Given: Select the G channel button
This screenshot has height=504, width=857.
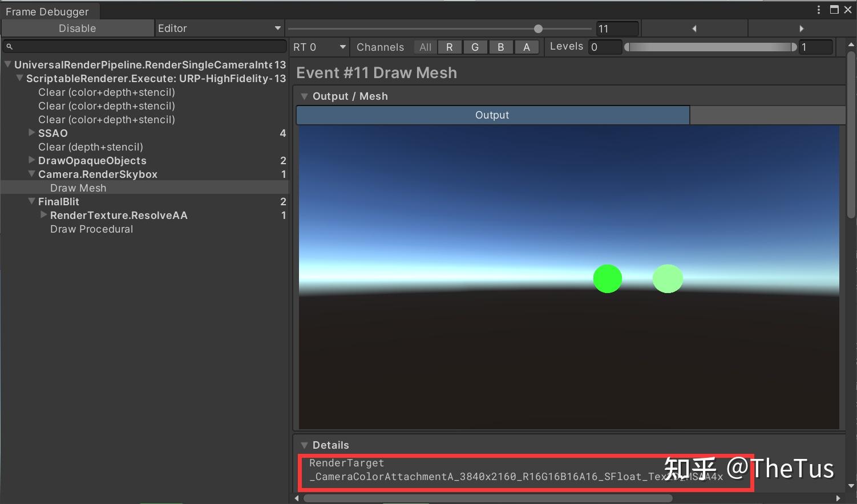Looking at the screenshot, I should pyautogui.click(x=475, y=47).
